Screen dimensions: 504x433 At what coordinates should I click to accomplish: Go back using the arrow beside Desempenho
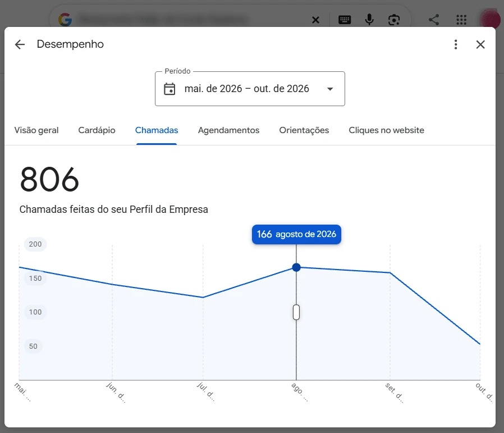point(20,44)
